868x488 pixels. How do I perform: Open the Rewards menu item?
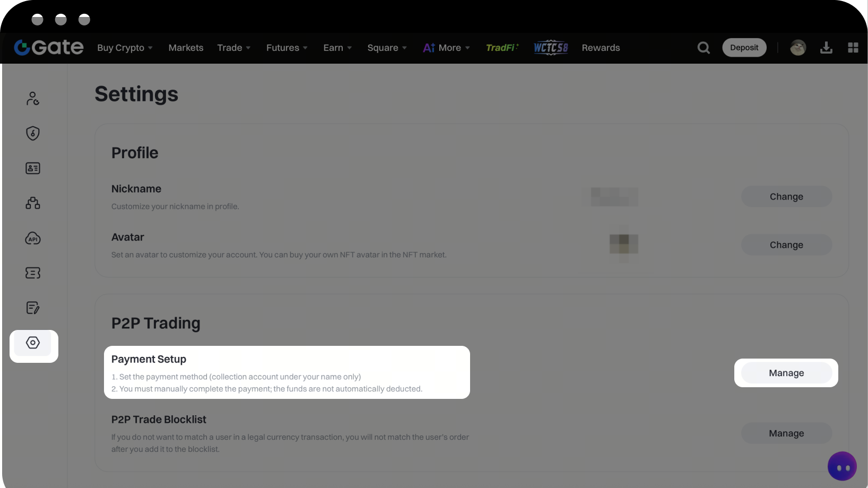[601, 48]
